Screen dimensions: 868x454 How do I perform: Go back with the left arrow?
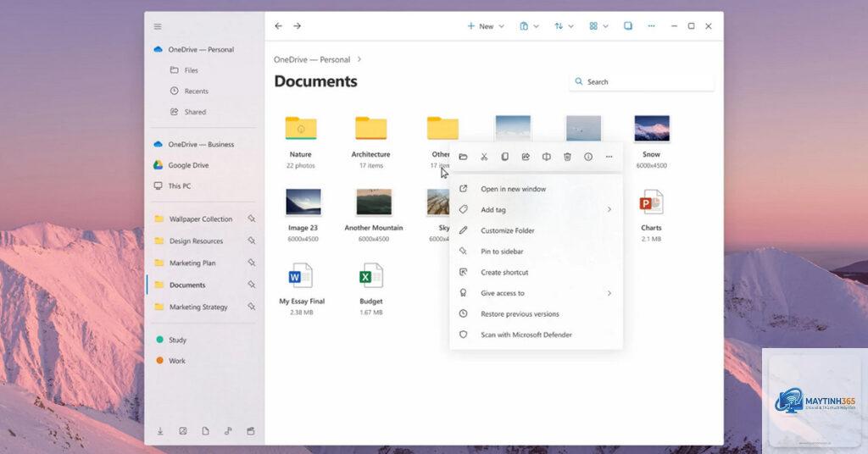coord(278,26)
